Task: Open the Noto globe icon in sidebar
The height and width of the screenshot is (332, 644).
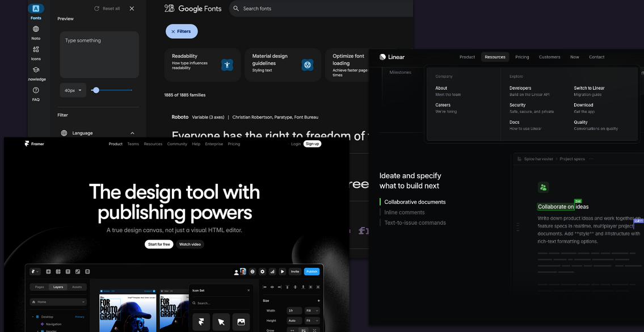Action: coord(36,30)
